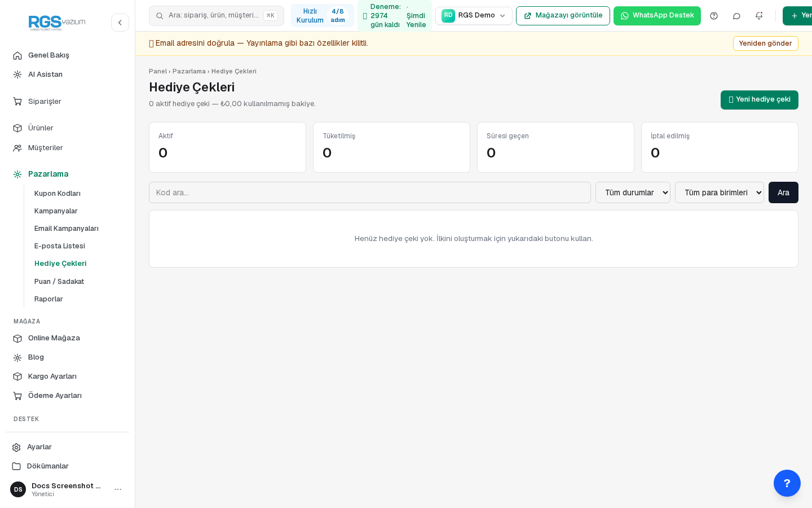The width and height of the screenshot is (812, 508).
Task: Click Pazarlama in the breadcrumb
Action: coord(189,71)
